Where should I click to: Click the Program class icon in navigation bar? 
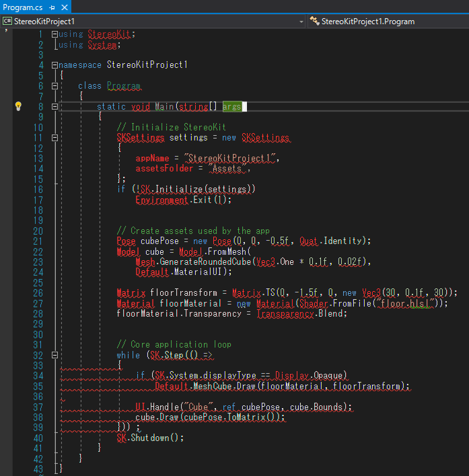point(315,22)
